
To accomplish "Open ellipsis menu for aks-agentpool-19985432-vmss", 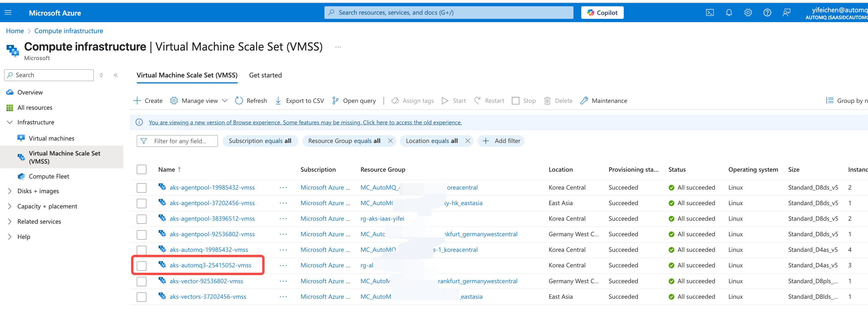I will [283, 188].
